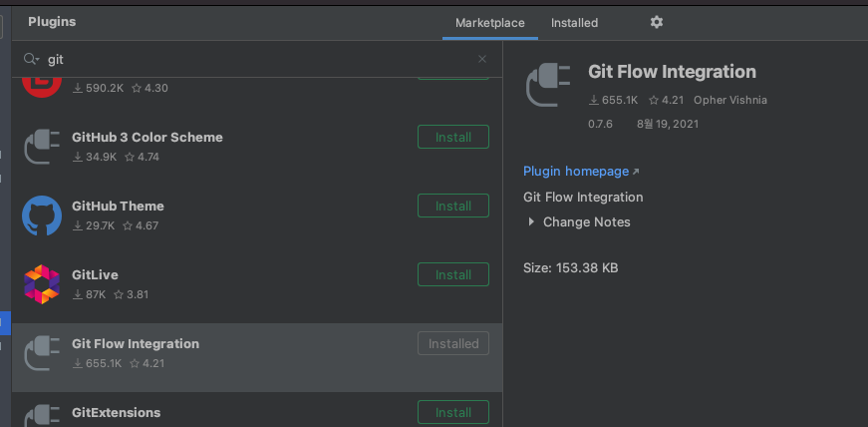Install the GitHub Theme plugin
The width and height of the screenshot is (868, 427).
pyautogui.click(x=453, y=206)
